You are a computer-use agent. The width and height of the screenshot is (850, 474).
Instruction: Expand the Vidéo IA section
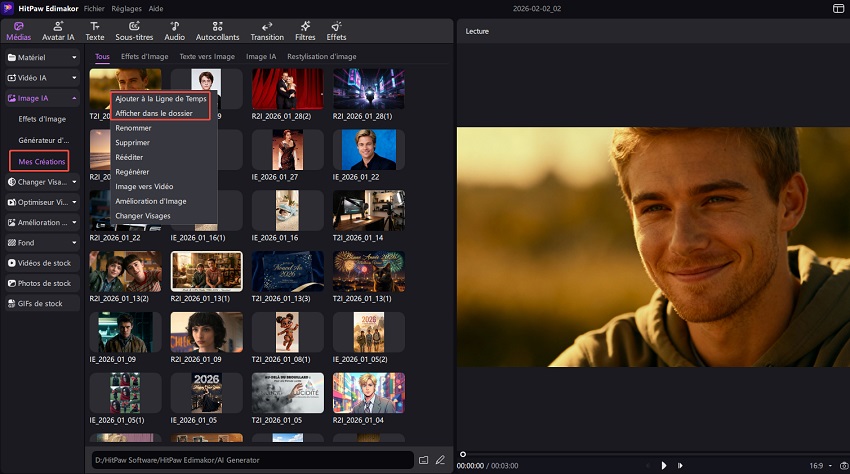(x=42, y=77)
